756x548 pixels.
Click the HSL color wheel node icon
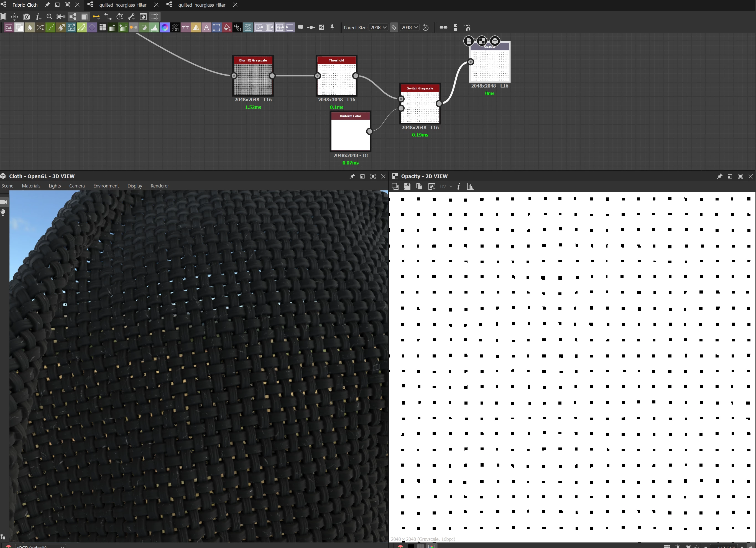pos(165,28)
